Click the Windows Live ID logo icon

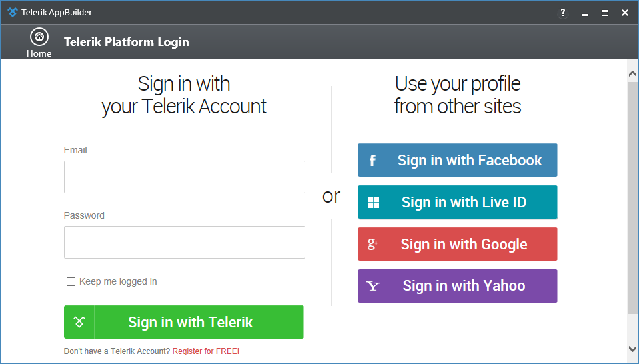(373, 203)
